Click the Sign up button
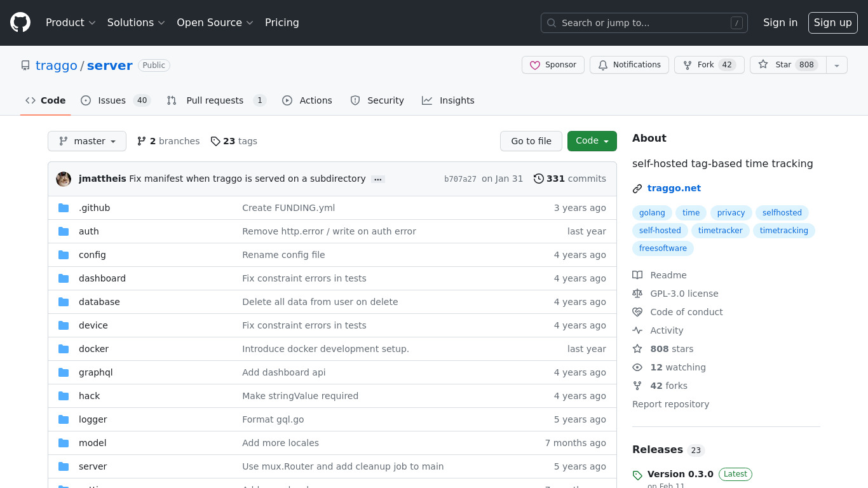The height and width of the screenshot is (488, 868). click(x=832, y=23)
